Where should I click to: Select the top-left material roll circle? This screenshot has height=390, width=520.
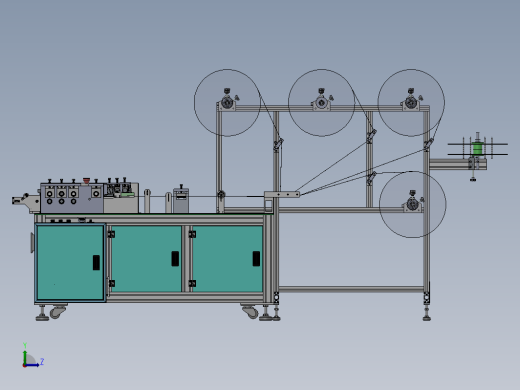pyautogui.click(x=227, y=103)
